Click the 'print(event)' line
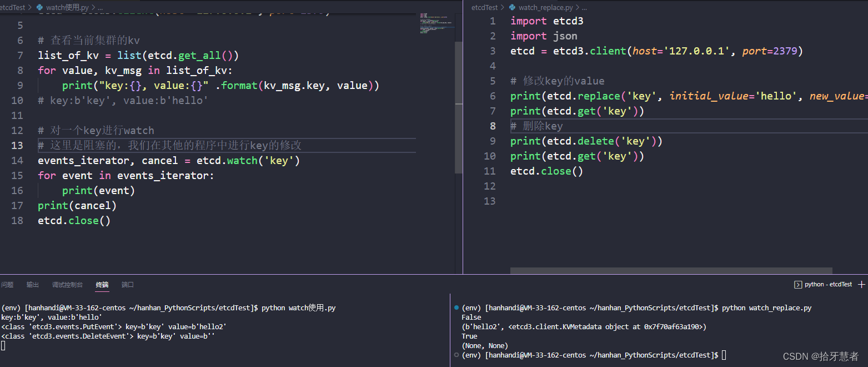 [98, 191]
